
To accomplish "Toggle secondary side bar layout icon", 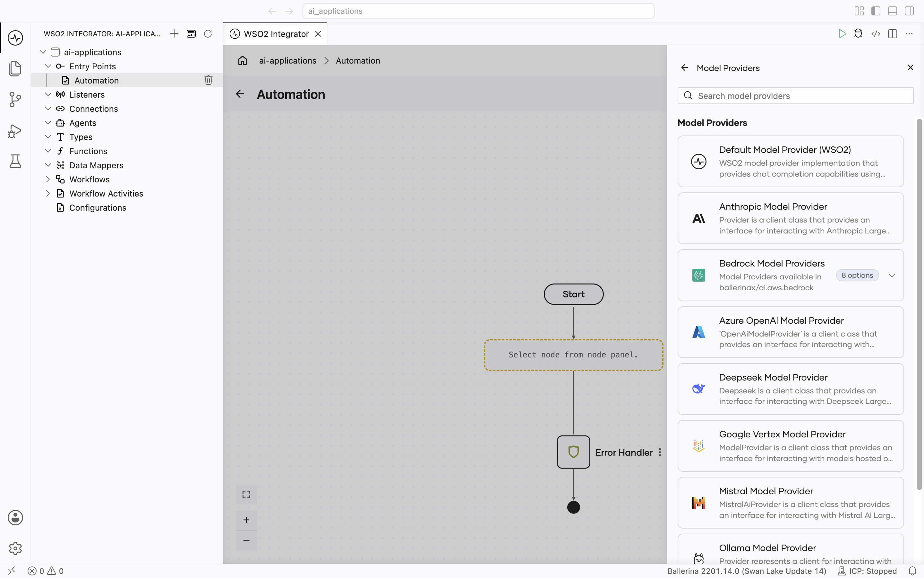I will (909, 11).
